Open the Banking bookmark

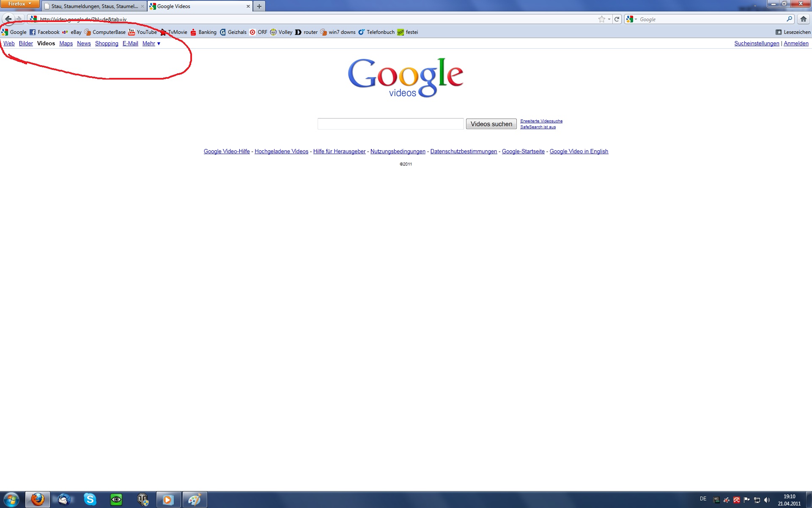pyautogui.click(x=203, y=32)
